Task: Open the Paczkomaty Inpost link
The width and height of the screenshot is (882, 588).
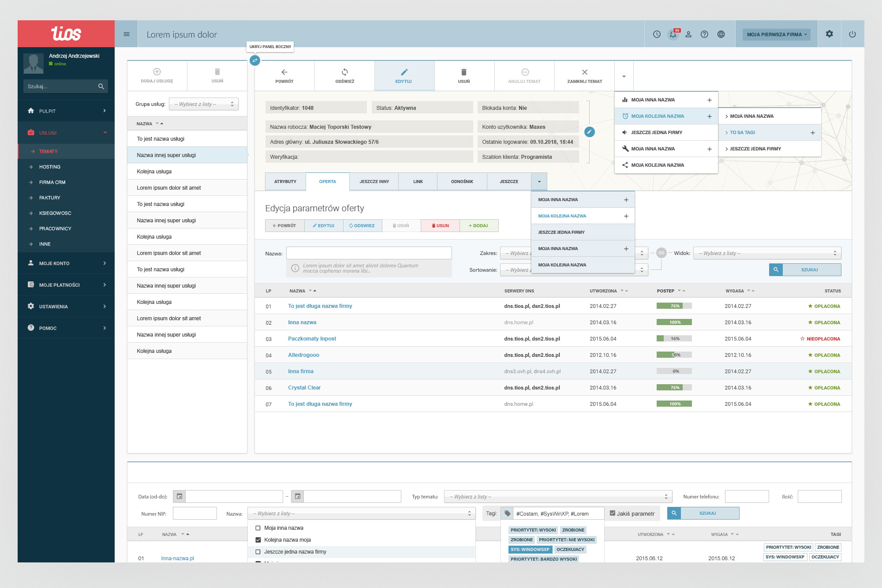Action: coord(312,339)
